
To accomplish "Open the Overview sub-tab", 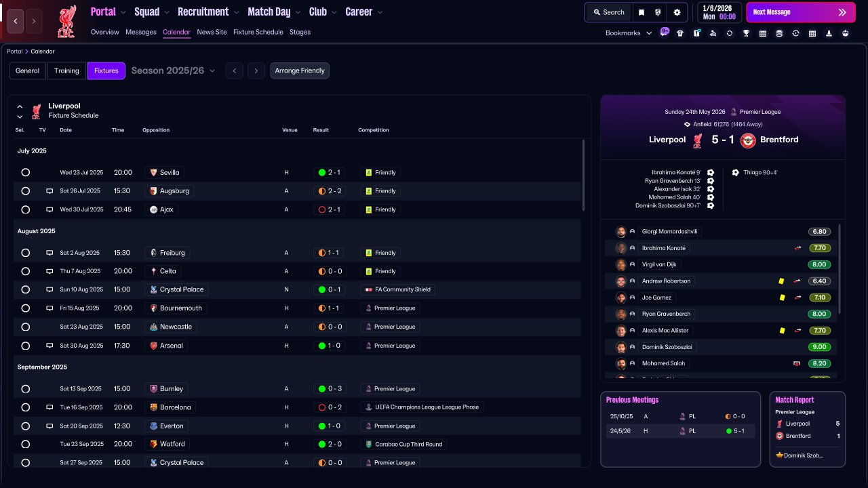I will [105, 32].
